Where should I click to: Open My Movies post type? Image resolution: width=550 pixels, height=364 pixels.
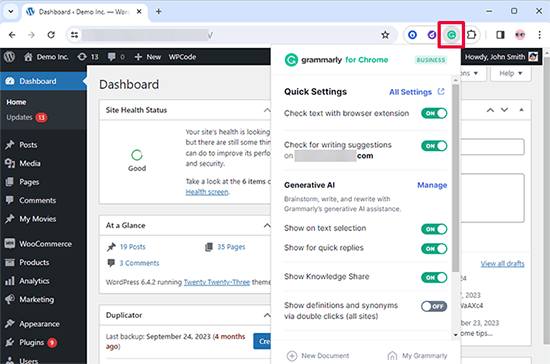coord(38,219)
